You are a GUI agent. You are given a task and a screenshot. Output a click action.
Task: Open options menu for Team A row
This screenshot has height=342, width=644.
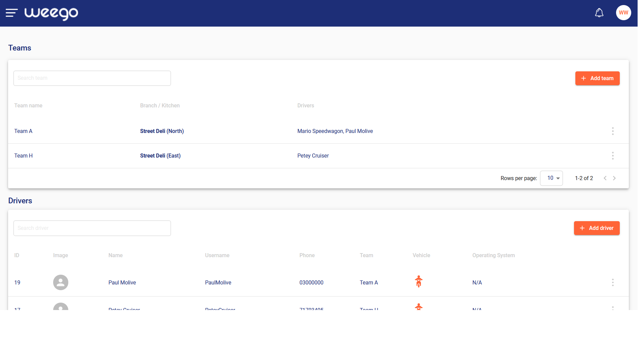613,131
